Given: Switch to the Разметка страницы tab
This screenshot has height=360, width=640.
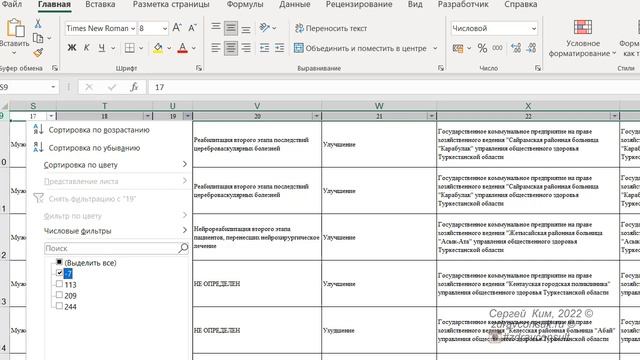Looking at the screenshot, I should pos(171,4).
